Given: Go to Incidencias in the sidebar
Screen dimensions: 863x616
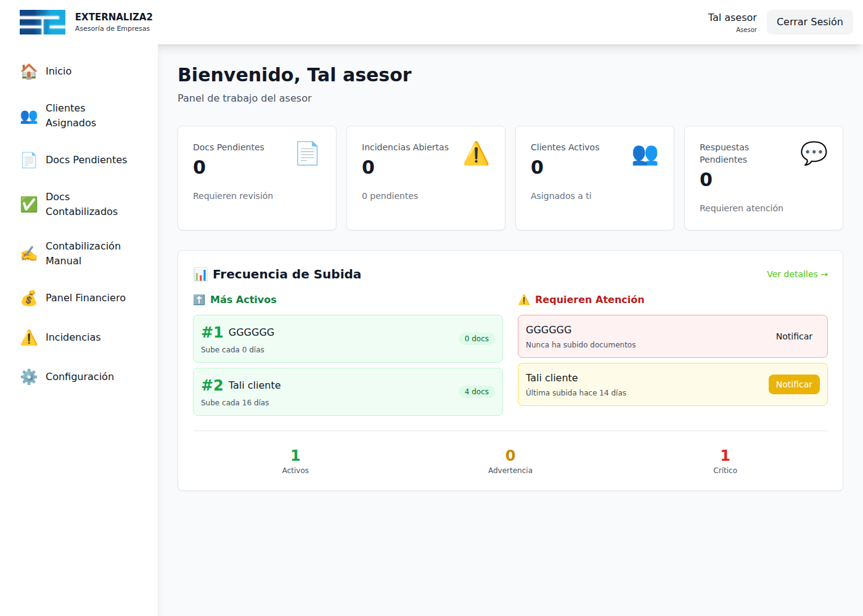Looking at the screenshot, I should point(73,338).
